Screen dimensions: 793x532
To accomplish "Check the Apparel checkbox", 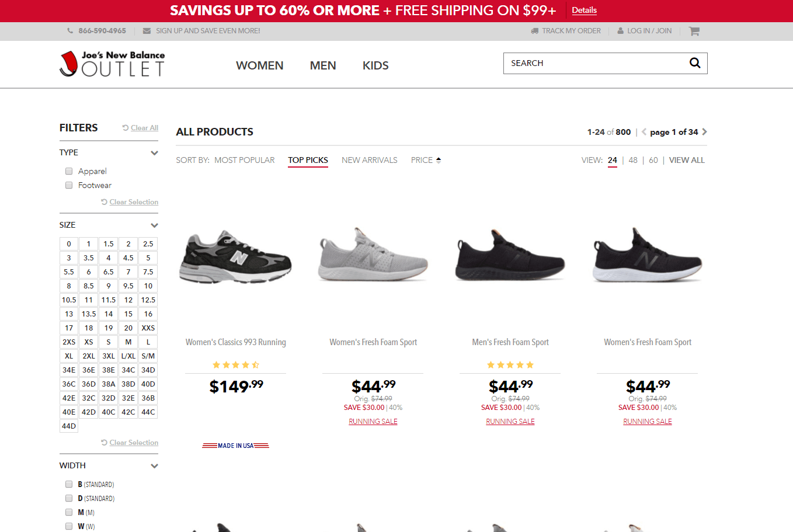I will tap(69, 171).
